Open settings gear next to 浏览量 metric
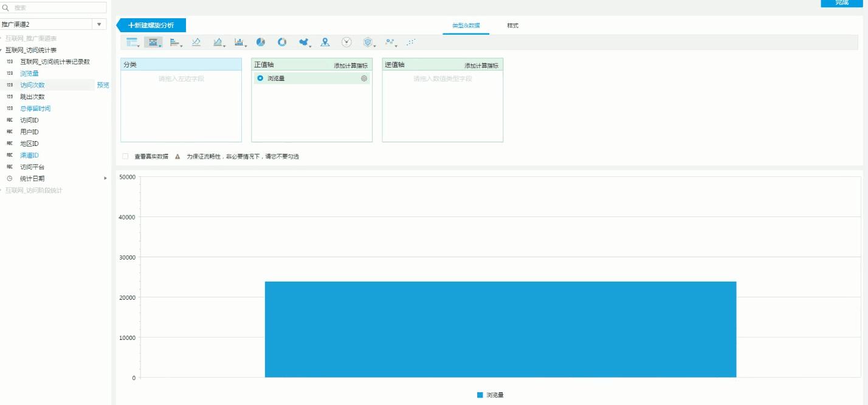 pyautogui.click(x=363, y=78)
